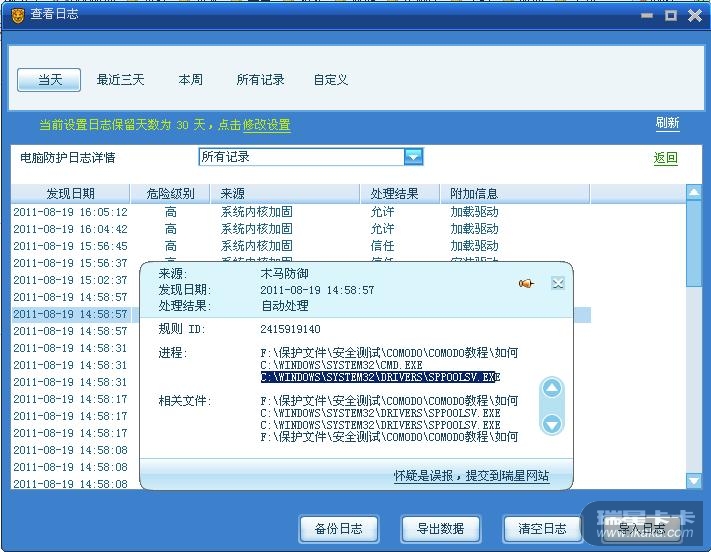This screenshot has width=711, height=552.
Task: Select log row 2011-08-19 14:58:17 at the top of its group
Action: [x=70, y=399]
